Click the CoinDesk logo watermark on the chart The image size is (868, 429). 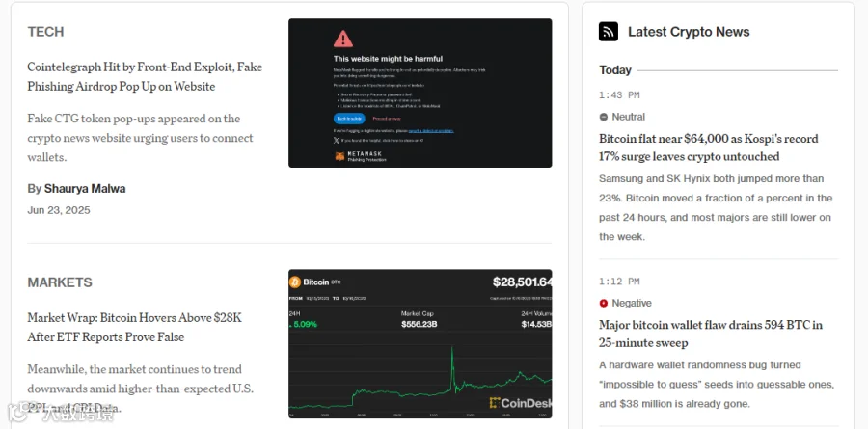[521, 403]
